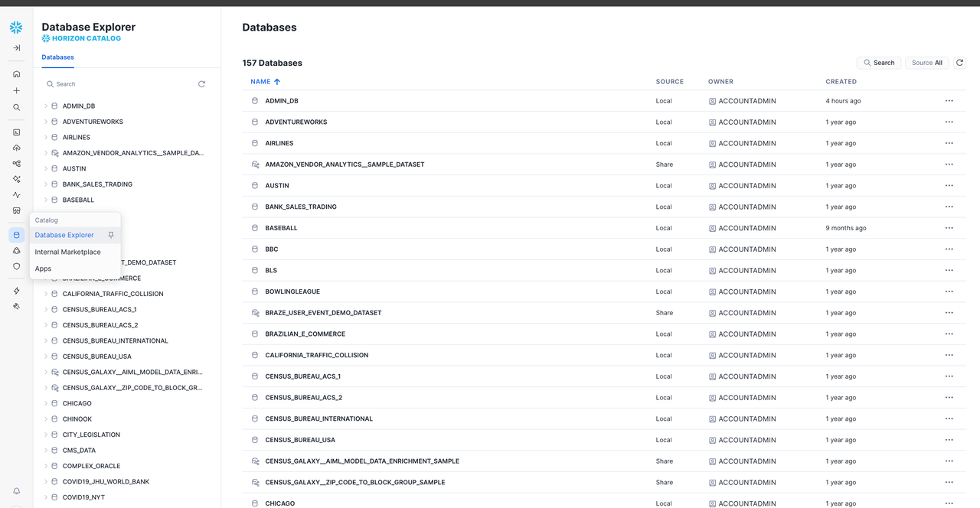Expand CALIFORNIA_TRAFFIC_COLLISION tree node
The height and width of the screenshot is (508, 980).
[x=46, y=294]
